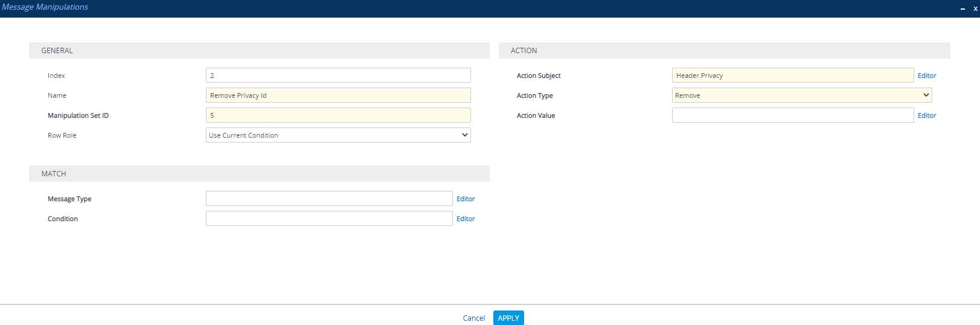The image size is (980, 325).
Task: Close the Message Manipulations dialog
Action: (x=975, y=8)
